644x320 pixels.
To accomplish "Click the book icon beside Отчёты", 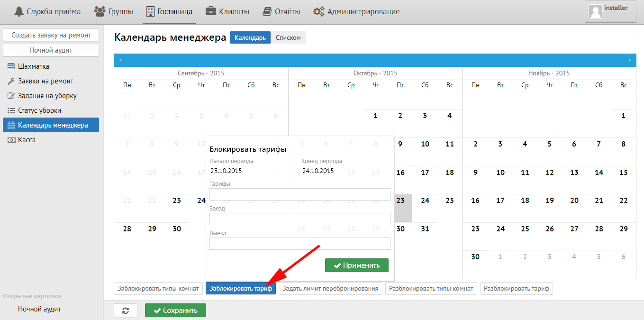I will pos(267,11).
